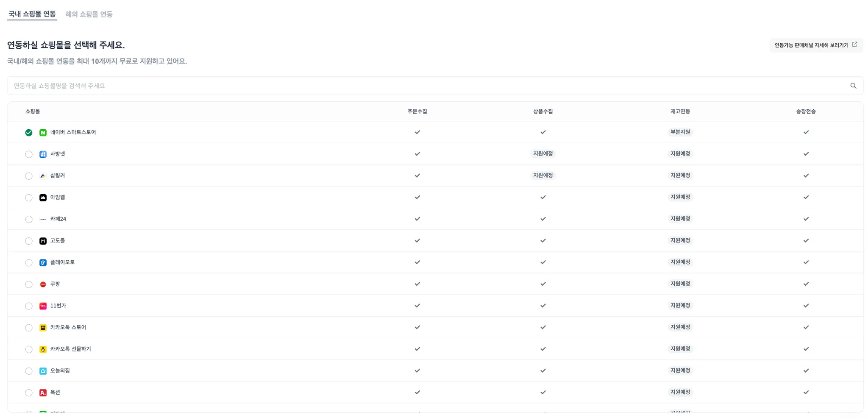Image resolution: width=868 pixels, height=418 pixels.
Task: Click 상품수집 지원예정 badge in 사방넷 row
Action: (x=543, y=153)
